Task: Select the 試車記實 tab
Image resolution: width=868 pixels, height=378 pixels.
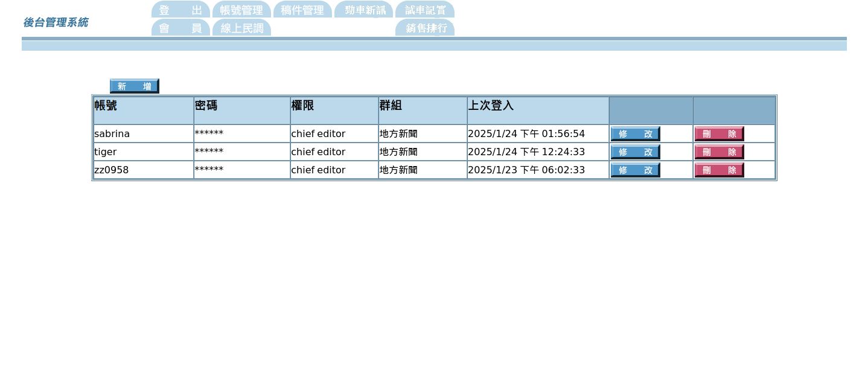Action: click(x=425, y=10)
